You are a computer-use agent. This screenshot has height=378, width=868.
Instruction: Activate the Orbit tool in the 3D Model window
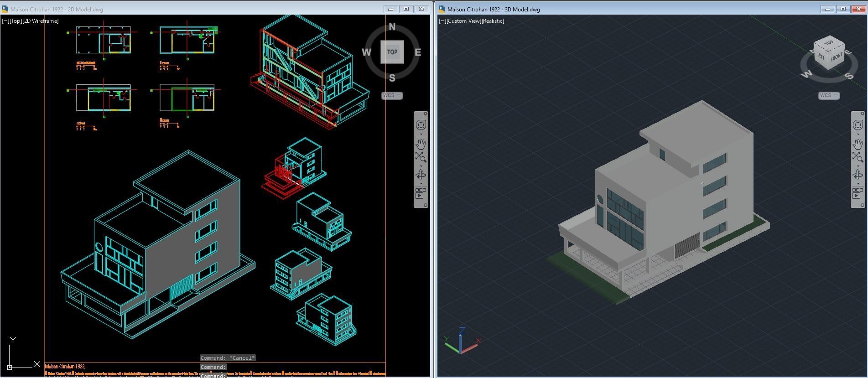(858, 175)
